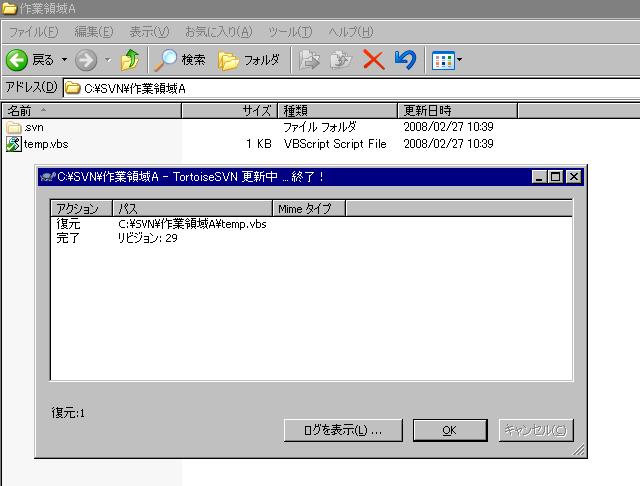Click the dialog resize grip corner
640x486 pixels.
(578, 449)
